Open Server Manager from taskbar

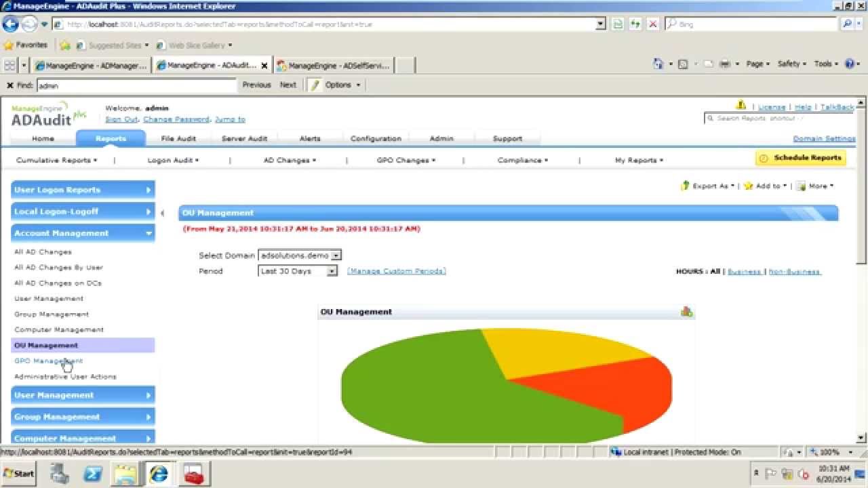tap(60, 474)
